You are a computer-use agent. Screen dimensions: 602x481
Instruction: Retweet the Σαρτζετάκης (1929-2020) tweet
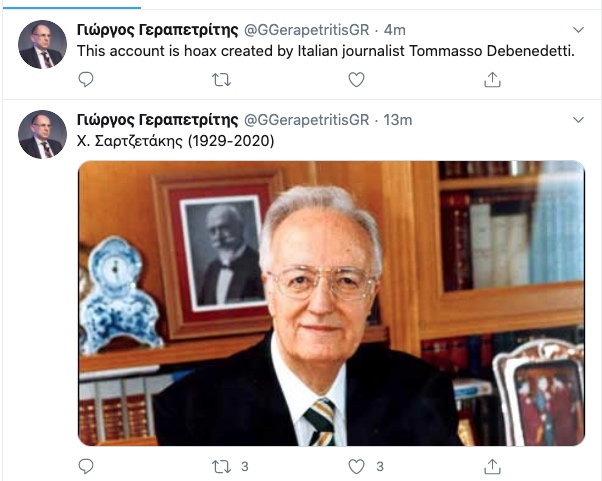[222, 466]
